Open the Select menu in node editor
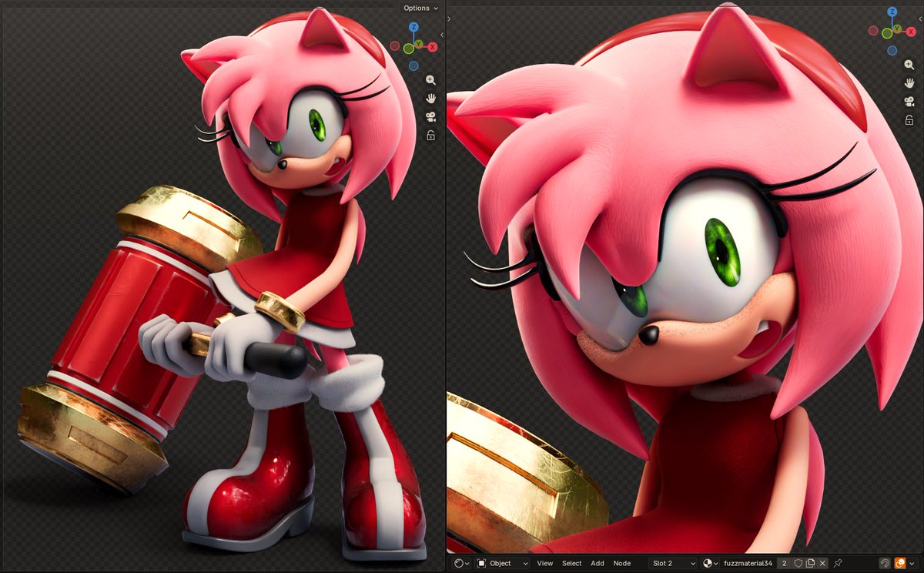Screen dimensions: 924x573 coord(571,563)
